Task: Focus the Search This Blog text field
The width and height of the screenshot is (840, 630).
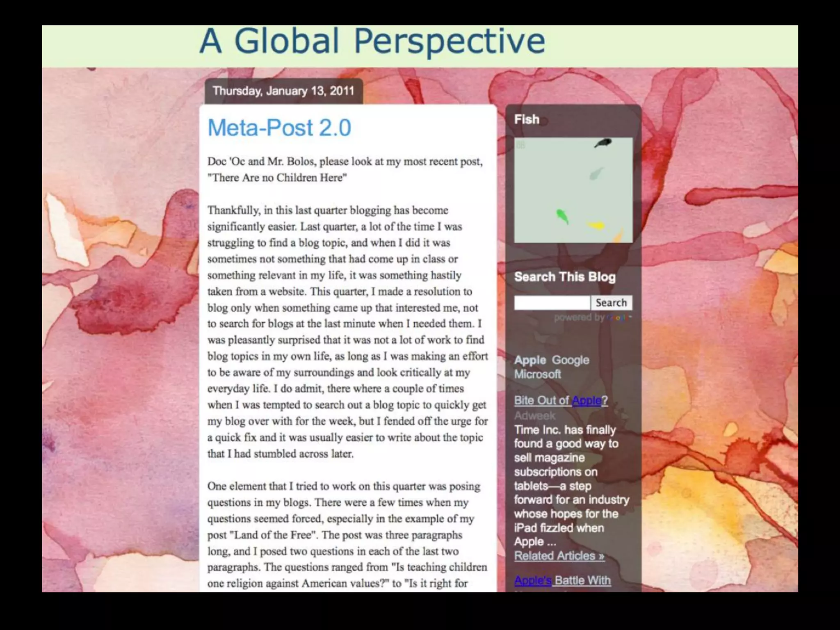Action: (552, 303)
